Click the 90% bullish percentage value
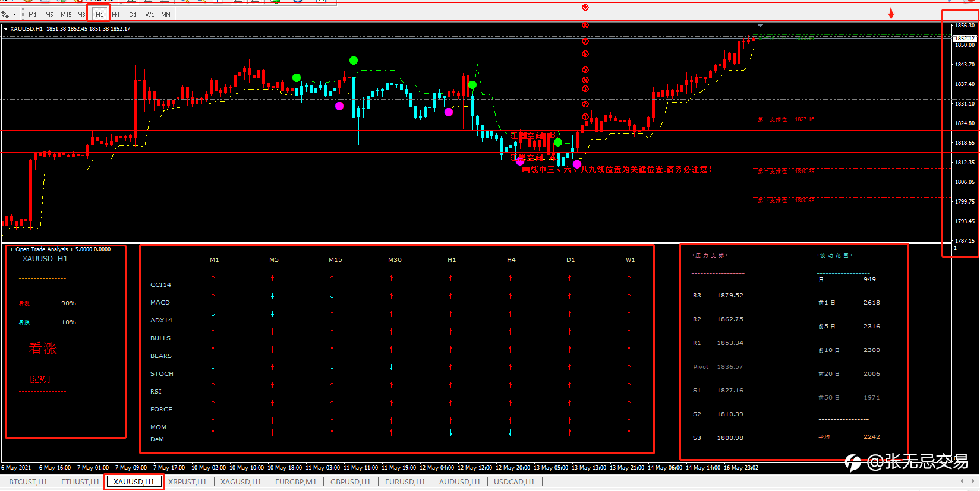The image size is (980, 491). pyautogui.click(x=69, y=303)
